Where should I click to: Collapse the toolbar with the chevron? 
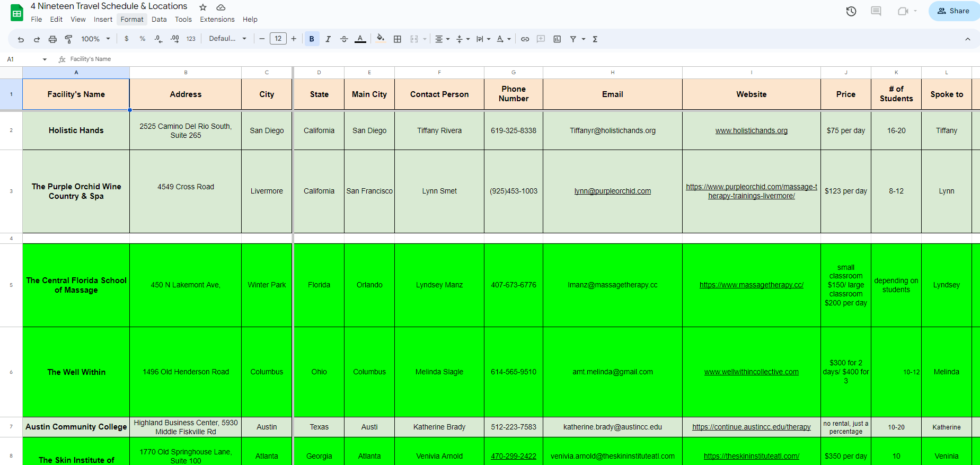[968, 39]
